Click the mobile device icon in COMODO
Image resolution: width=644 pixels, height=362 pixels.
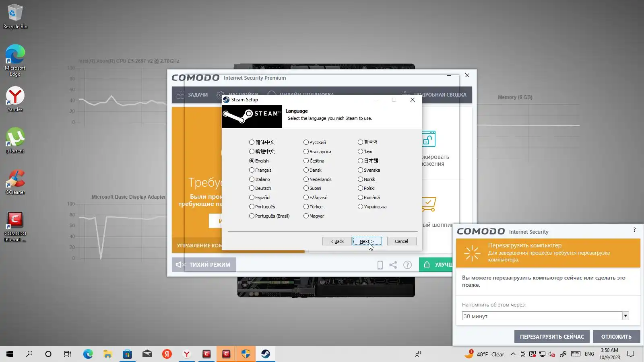(380, 265)
